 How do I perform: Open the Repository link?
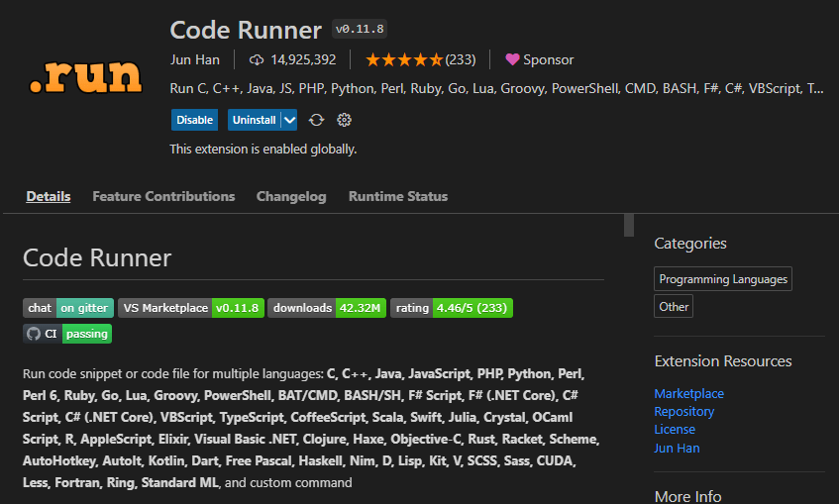coord(683,411)
